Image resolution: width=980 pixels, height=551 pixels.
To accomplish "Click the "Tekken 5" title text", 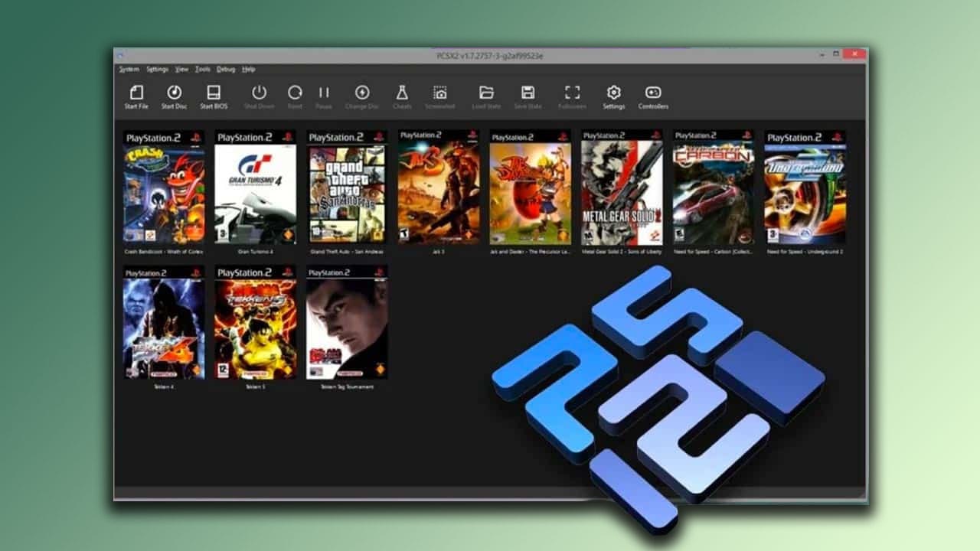I will point(255,387).
